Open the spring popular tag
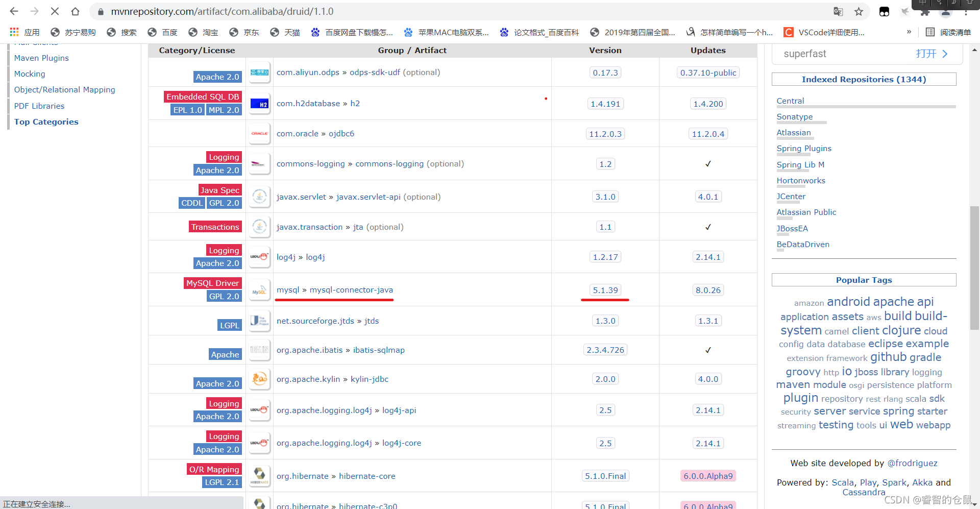 (898, 411)
